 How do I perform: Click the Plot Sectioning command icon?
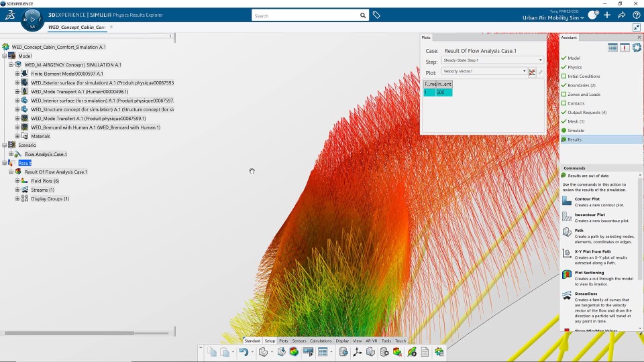click(x=567, y=275)
